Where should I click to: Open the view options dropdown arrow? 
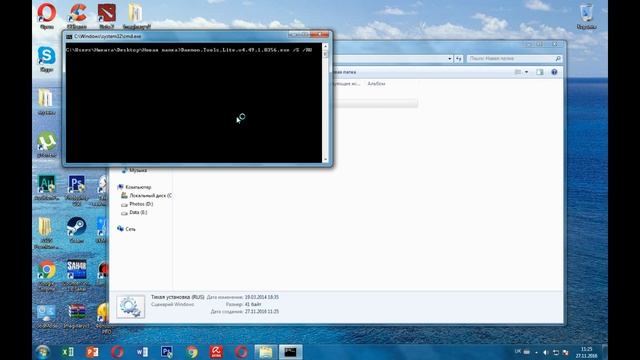pos(526,72)
